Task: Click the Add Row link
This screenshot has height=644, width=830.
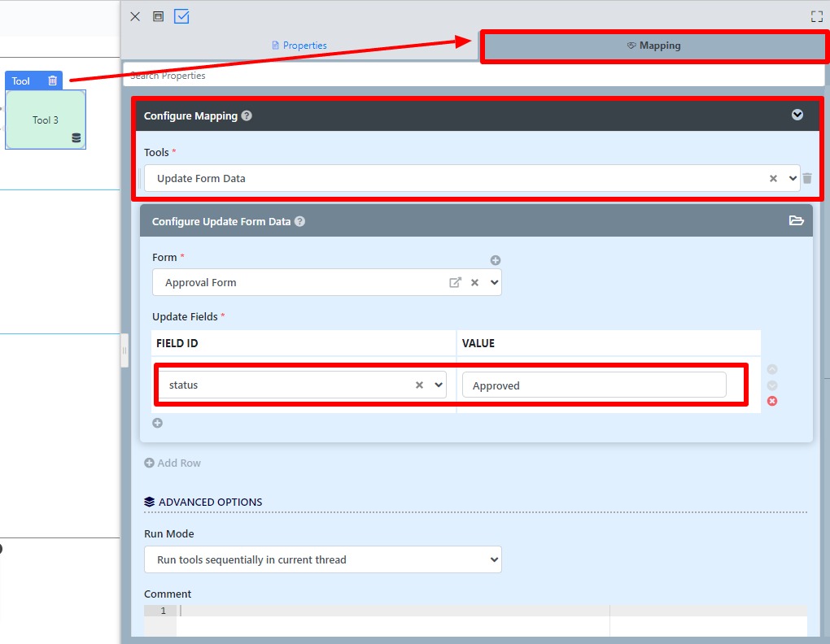Action: pos(173,463)
